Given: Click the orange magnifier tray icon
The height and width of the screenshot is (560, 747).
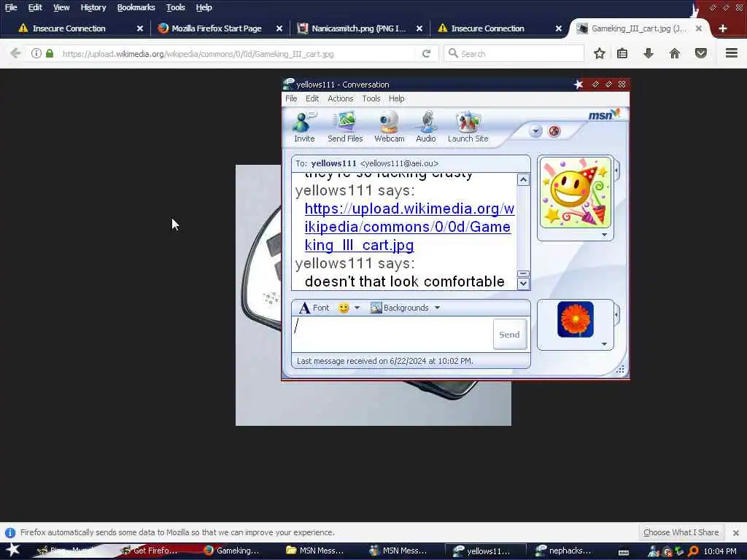Looking at the screenshot, I should [x=693, y=551].
